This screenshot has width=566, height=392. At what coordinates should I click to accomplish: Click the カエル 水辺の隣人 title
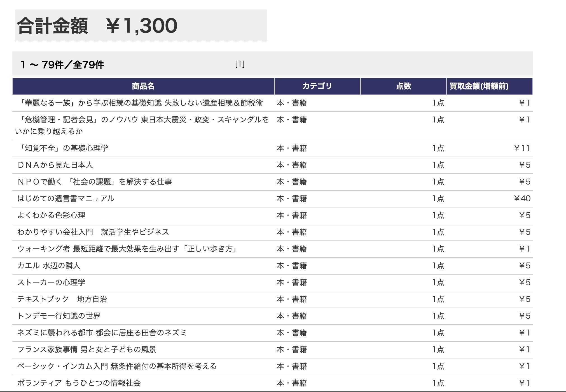coord(49,266)
